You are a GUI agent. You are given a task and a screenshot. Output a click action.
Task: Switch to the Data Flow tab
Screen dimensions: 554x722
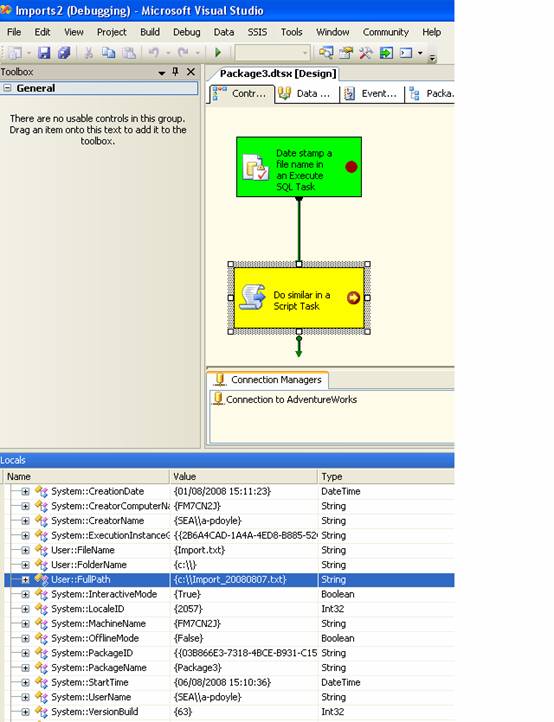[x=307, y=93]
